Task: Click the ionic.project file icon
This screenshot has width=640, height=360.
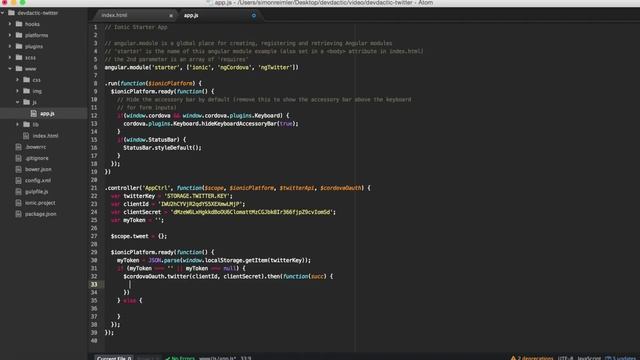Action: pyautogui.click(x=18, y=202)
